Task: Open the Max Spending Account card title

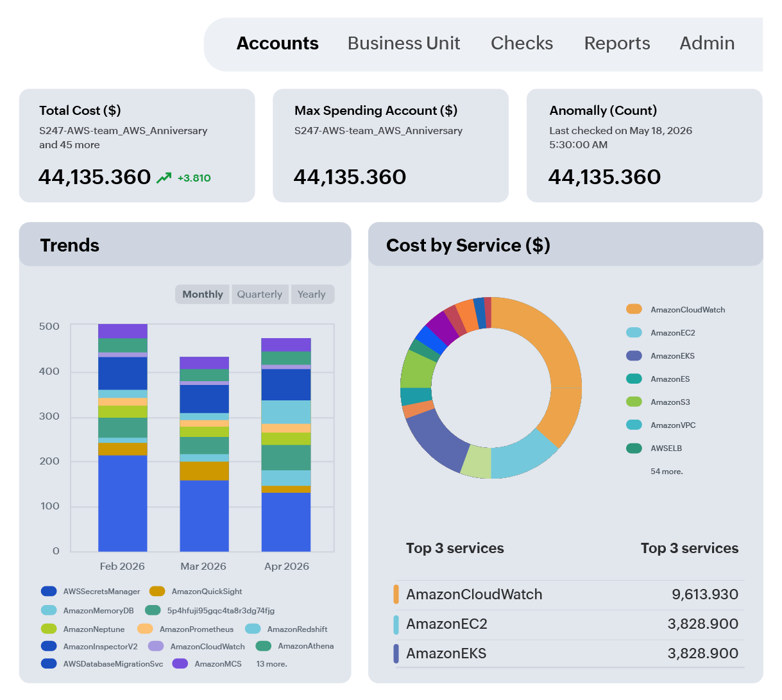Action: (x=376, y=110)
